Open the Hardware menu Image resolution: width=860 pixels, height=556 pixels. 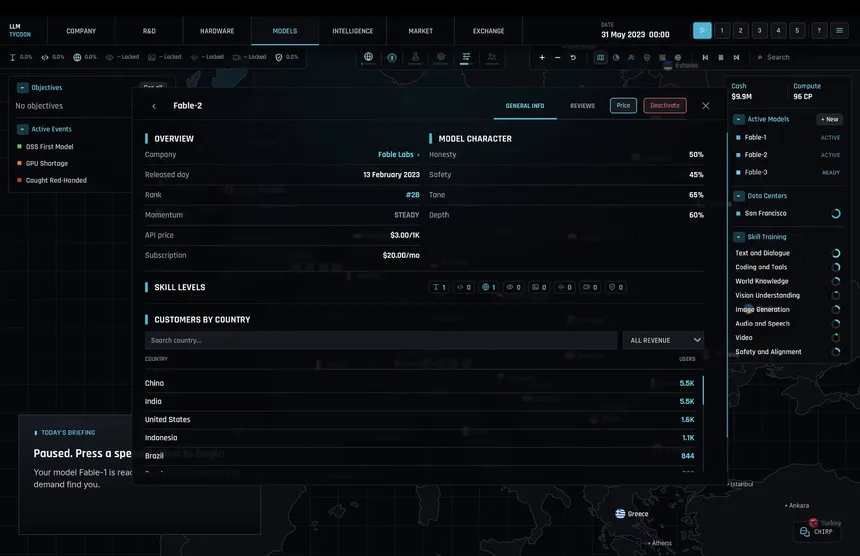pos(217,31)
